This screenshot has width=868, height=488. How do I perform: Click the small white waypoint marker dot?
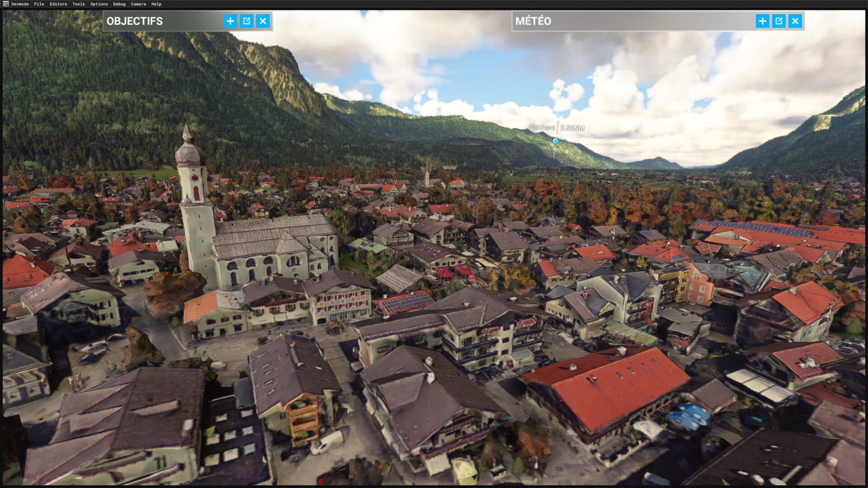coord(613,145)
